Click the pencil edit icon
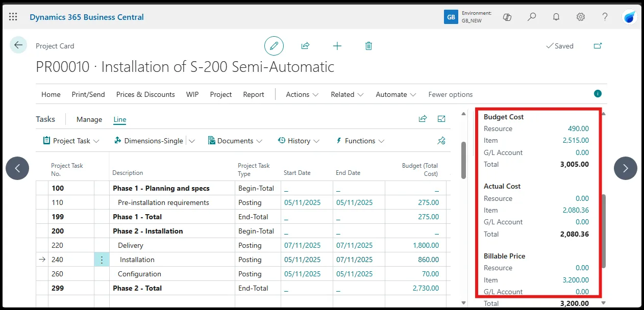Screen dimensions: 644x310 [274, 46]
